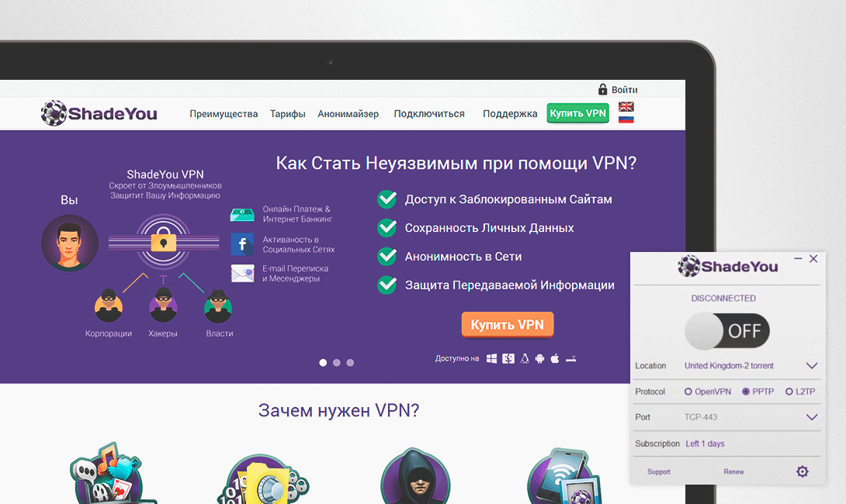Click the Android robot platform icon
The width and height of the screenshot is (846, 504).
click(x=539, y=358)
